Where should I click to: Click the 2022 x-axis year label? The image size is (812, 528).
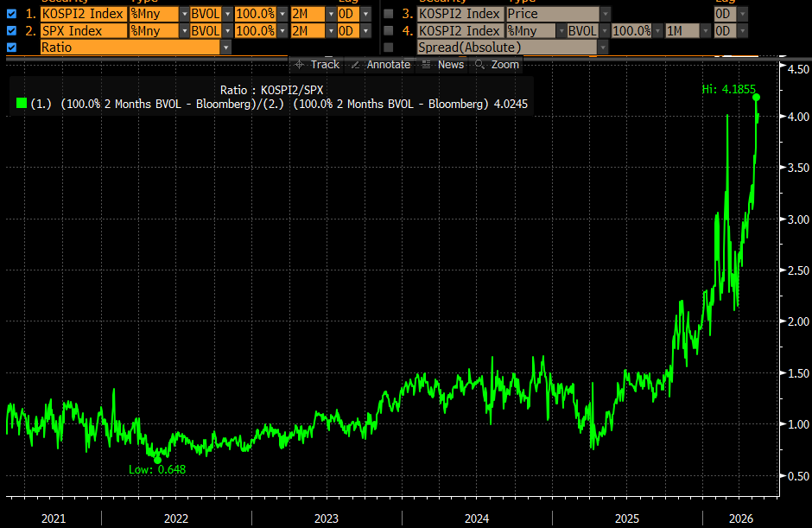(176, 518)
